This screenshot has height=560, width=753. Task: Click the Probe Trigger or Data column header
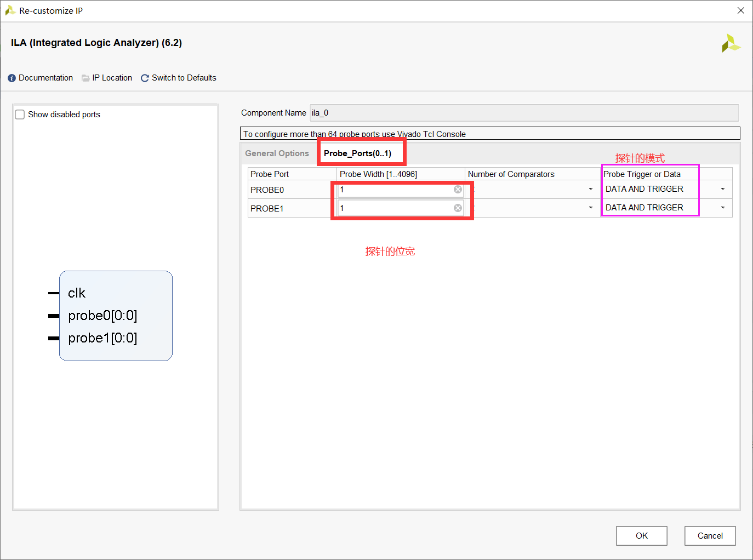pyautogui.click(x=666, y=174)
